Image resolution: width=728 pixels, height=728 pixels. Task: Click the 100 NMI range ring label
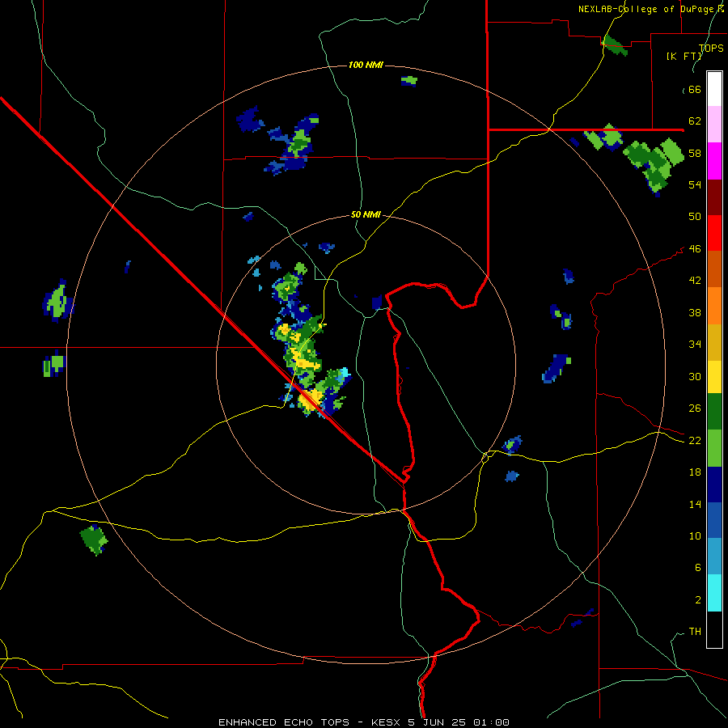[366, 65]
